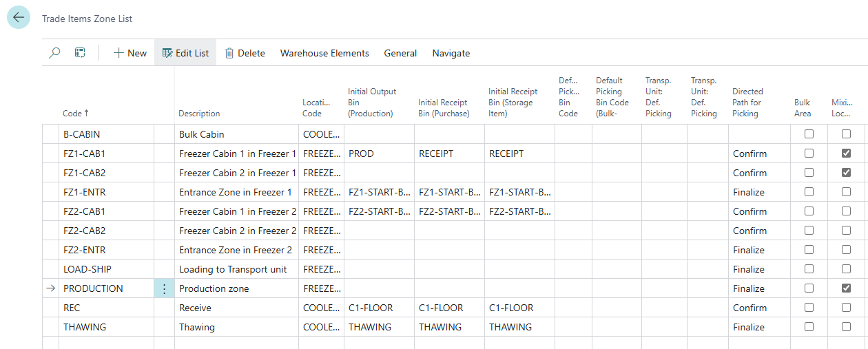Click RECEIPT purchase bin in FZ1-CAB1 row
Viewport: 868px width, 349px height.
point(449,154)
